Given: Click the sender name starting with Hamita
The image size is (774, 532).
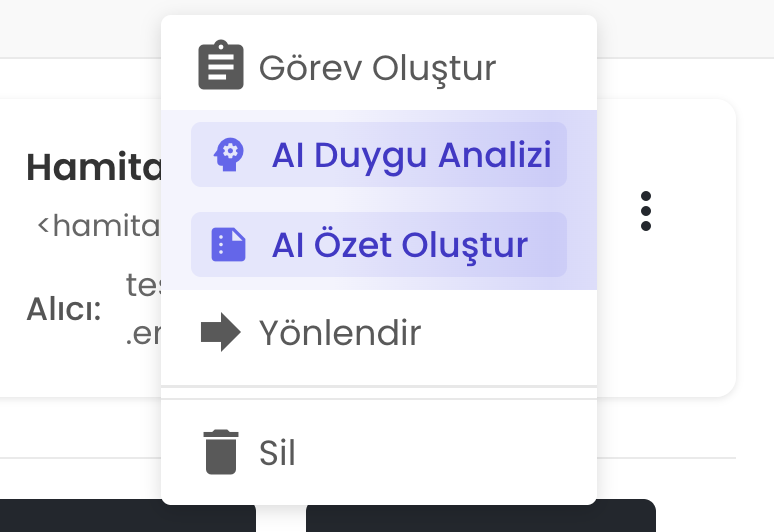Looking at the screenshot, I should (x=93, y=167).
